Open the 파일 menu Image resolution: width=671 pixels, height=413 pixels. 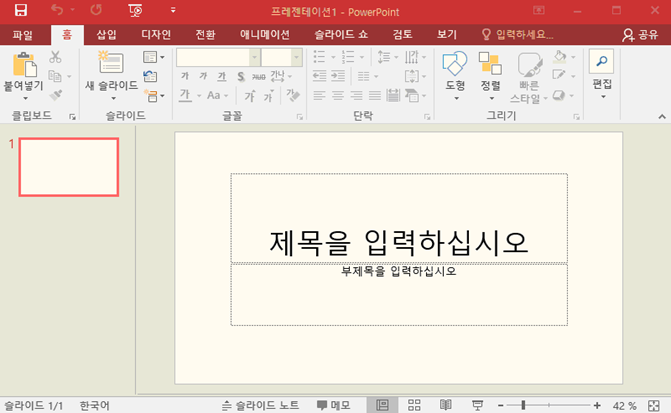pos(23,35)
